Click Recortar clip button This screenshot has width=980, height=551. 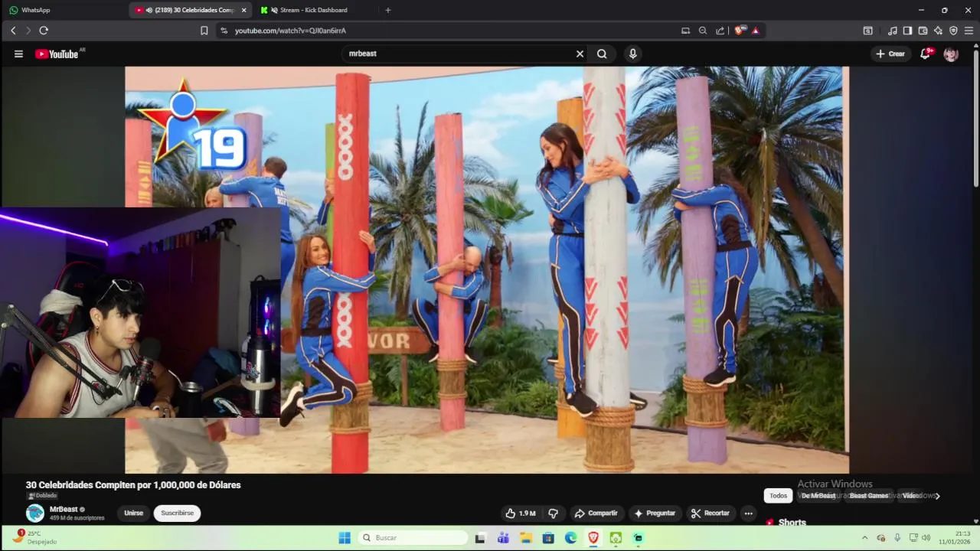pyautogui.click(x=710, y=513)
